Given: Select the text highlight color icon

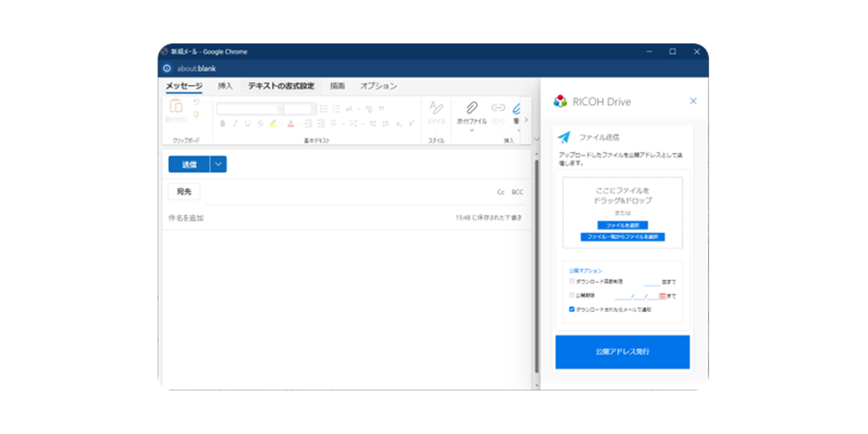Looking at the screenshot, I should (x=273, y=124).
